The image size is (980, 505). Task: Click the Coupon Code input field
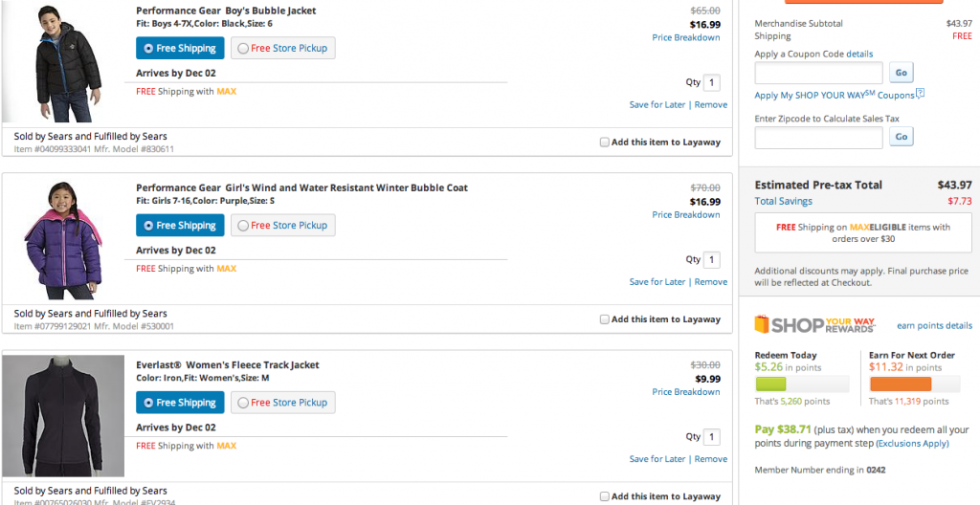(x=818, y=73)
